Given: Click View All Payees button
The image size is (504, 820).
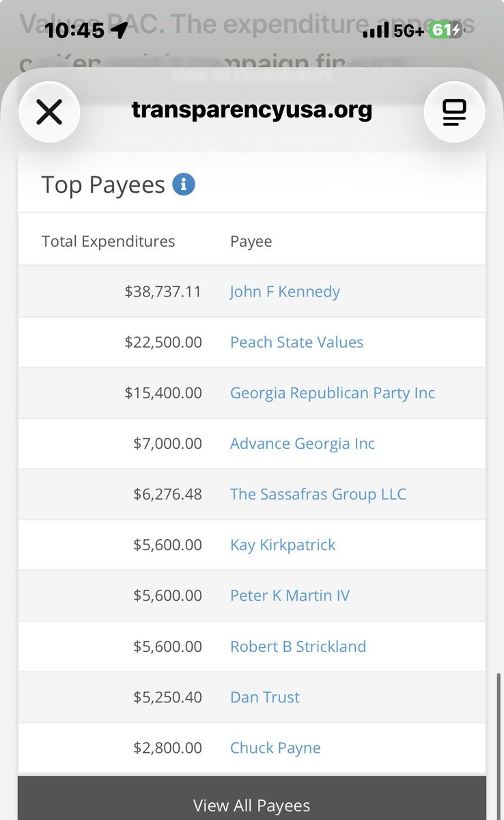Looking at the screenshot, I should pyautogui.click(x=252, y=798).
